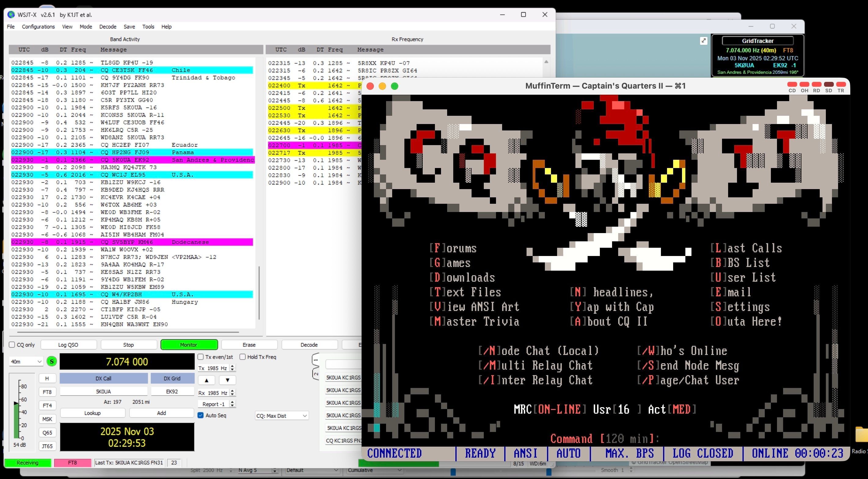The image size is (868, 479).
Task: Uncheck the Auto Seq checkbox
Action: (x=201, y=415)
